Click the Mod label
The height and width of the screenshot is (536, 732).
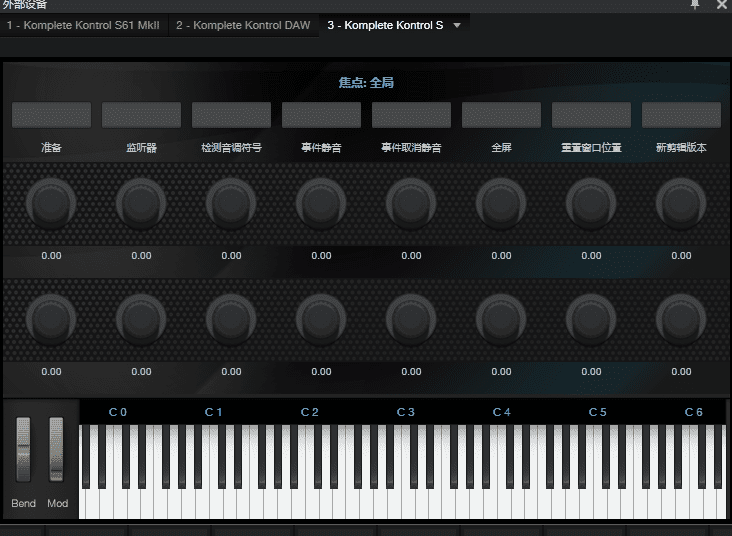pyautogui.click(x=57, y=503)
